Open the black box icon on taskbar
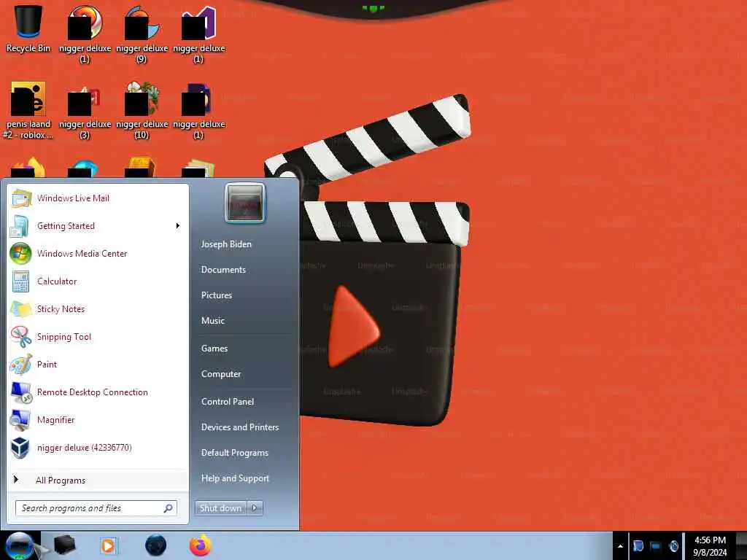Screen dimensions: 747x560 pyautogui.click(x=65, y=545)
